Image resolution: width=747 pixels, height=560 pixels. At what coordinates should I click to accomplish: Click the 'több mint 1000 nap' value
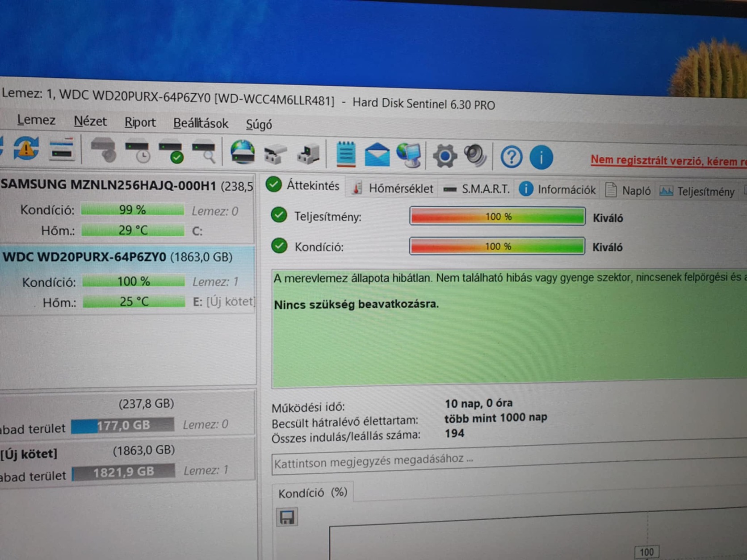coord(495,418)
